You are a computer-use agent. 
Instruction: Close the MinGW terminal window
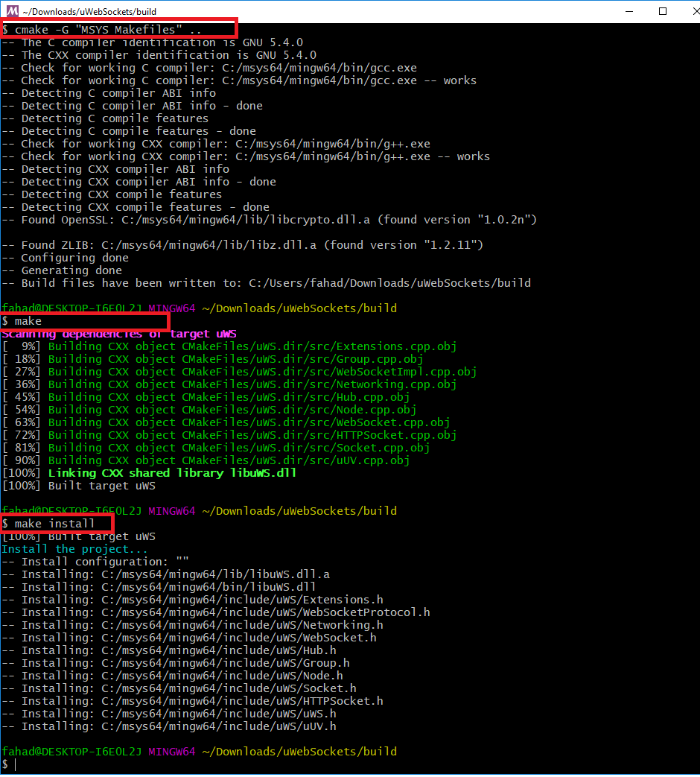(x=695, y=11)
